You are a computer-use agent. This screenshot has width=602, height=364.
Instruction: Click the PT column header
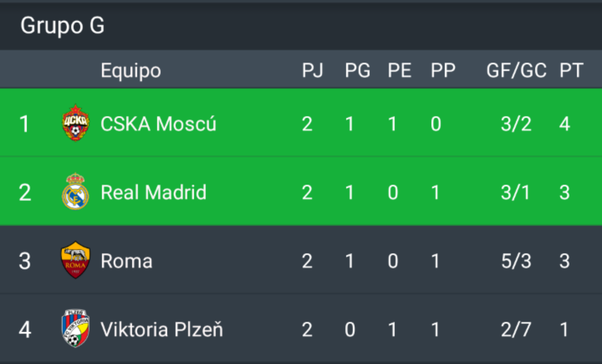571,70
